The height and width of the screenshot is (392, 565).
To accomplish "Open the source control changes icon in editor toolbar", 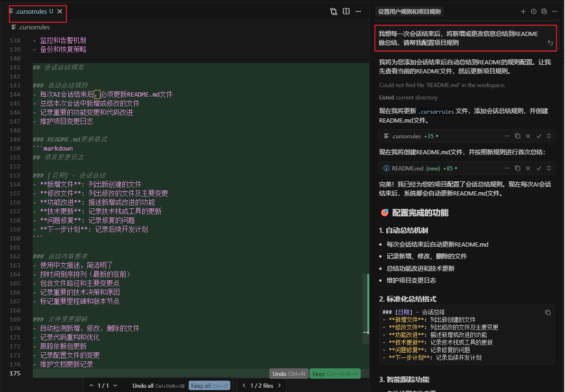I will tap(334, 11).
